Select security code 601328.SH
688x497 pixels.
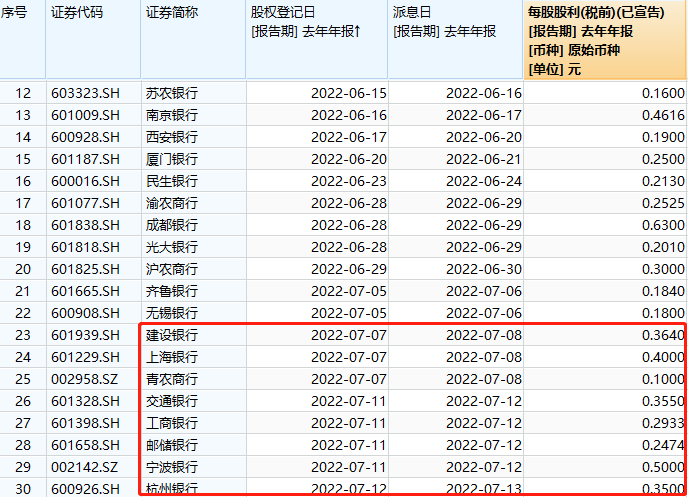(x=85, y=401)
